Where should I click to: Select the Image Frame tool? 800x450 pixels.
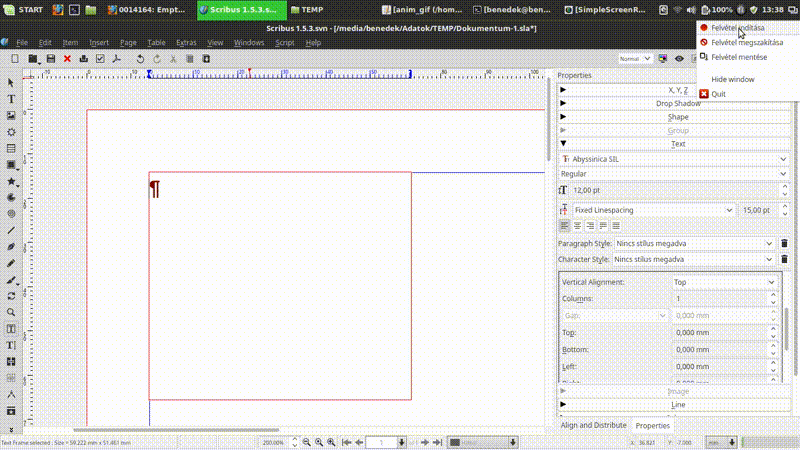tap(11, 115)
